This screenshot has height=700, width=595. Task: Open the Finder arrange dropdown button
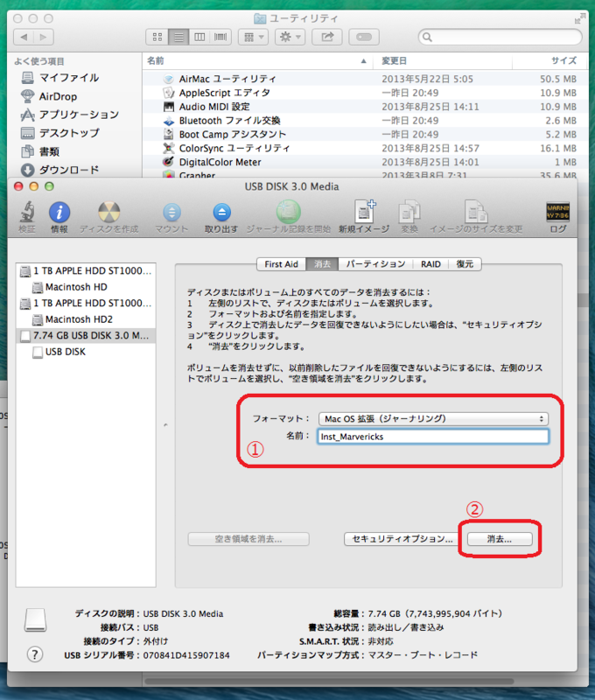(253, 37)
